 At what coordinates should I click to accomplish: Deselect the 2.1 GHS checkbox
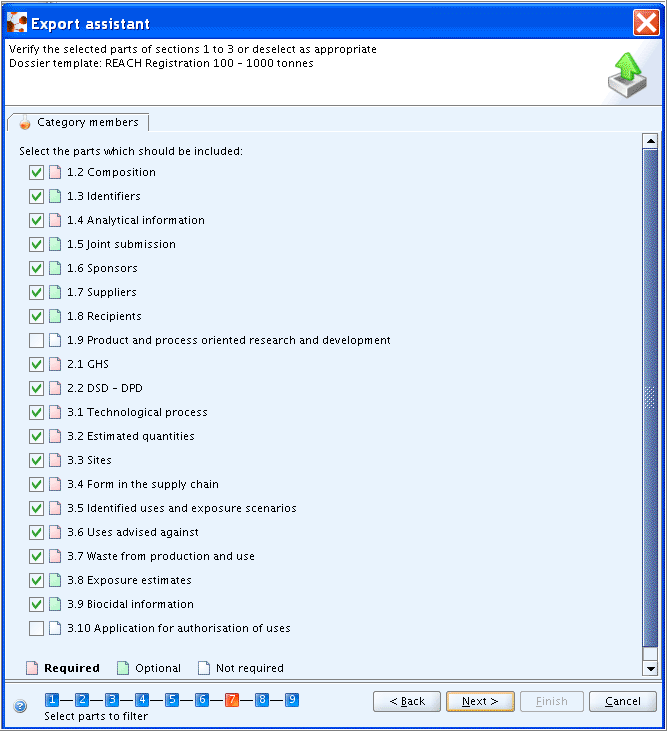click(x=36, y=364)
